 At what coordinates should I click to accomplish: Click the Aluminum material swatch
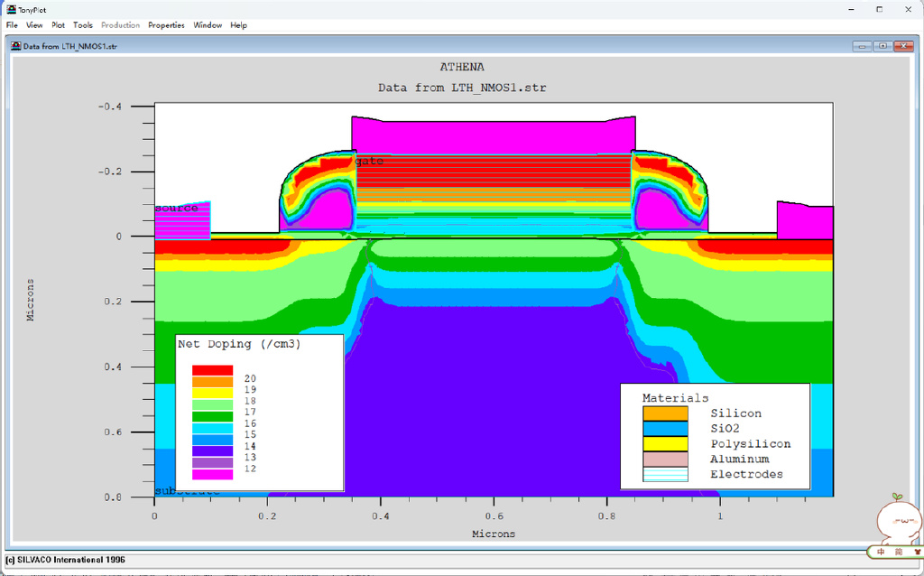coord(665,460)
